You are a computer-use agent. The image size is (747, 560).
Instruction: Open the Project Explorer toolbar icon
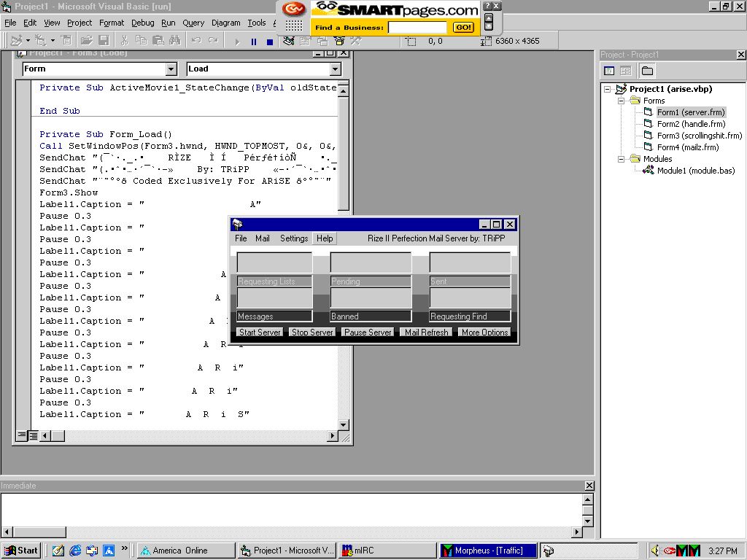coord(289,42)
